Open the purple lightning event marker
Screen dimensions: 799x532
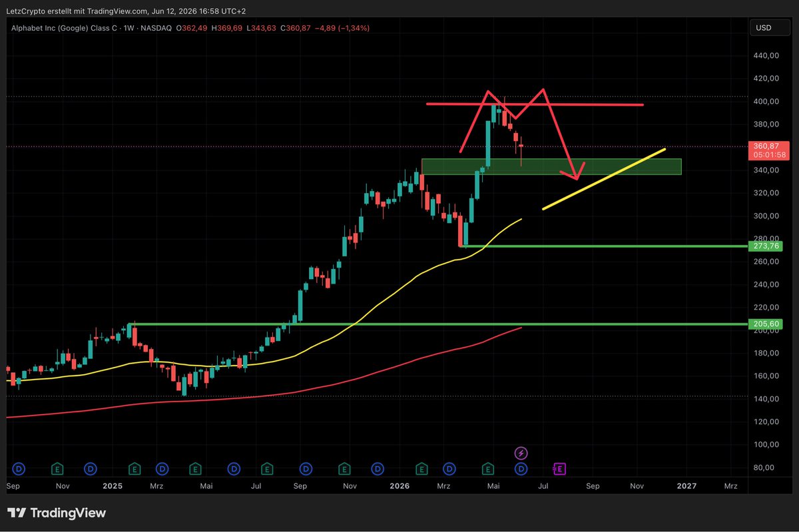pyautogui.click(x=521, y=453)
